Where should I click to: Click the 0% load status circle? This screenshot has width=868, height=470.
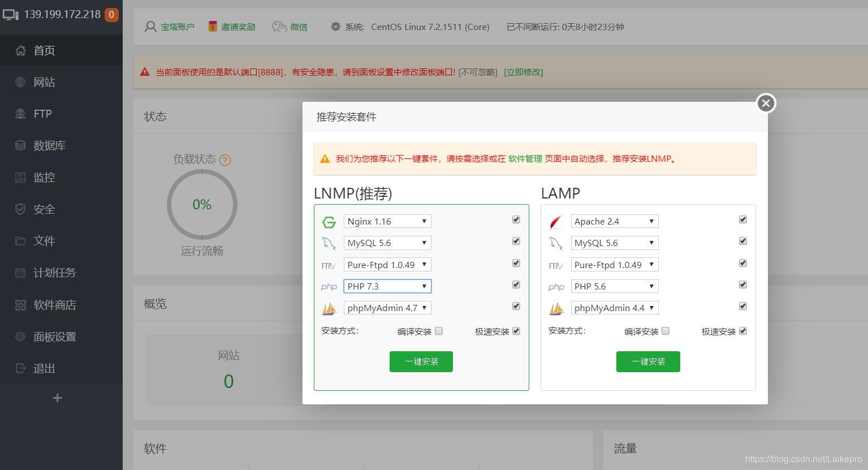tap(201, 204)
